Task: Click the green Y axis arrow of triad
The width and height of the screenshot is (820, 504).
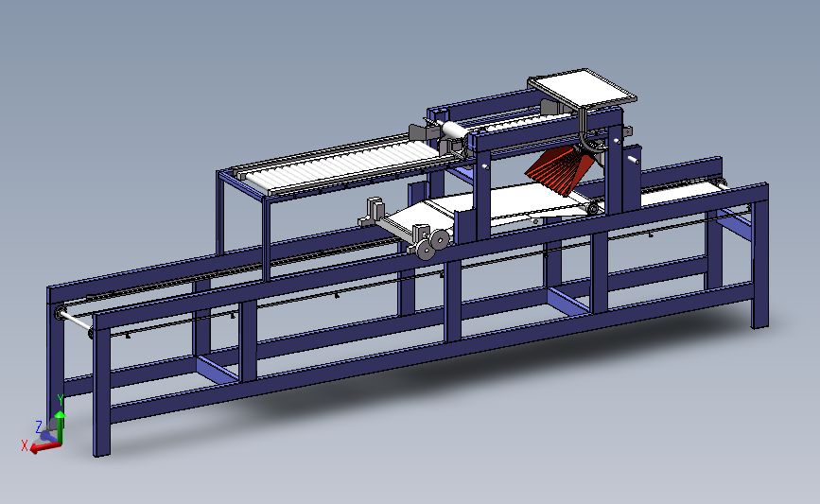Action: click(61, 427)
